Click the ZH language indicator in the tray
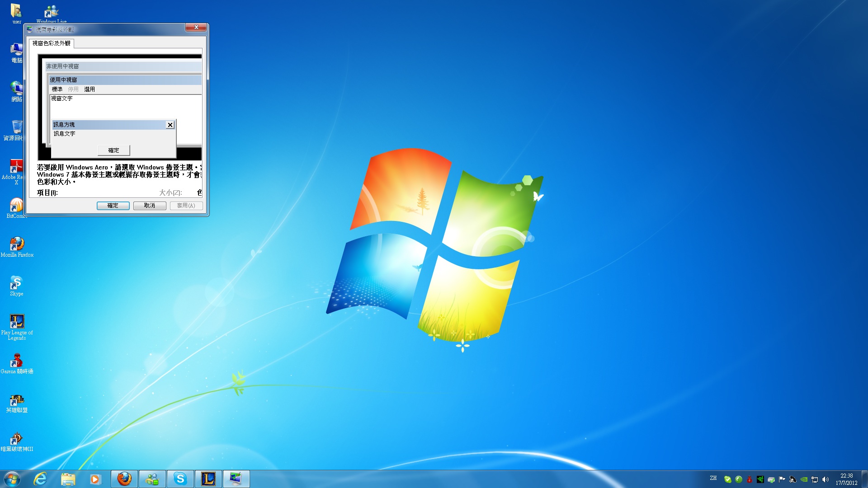Screen dimensions: 868x488 [x=713, y=478]
